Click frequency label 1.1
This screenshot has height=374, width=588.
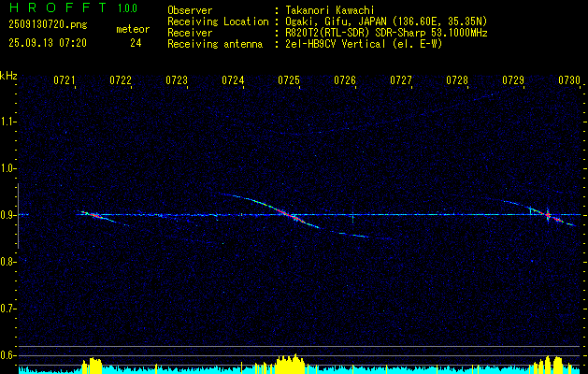point(7,122)
